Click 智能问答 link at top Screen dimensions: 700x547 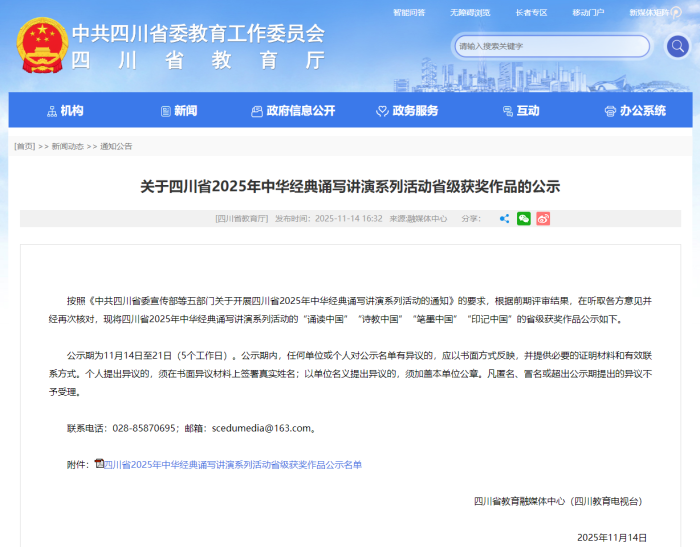[x=408, y=13]
